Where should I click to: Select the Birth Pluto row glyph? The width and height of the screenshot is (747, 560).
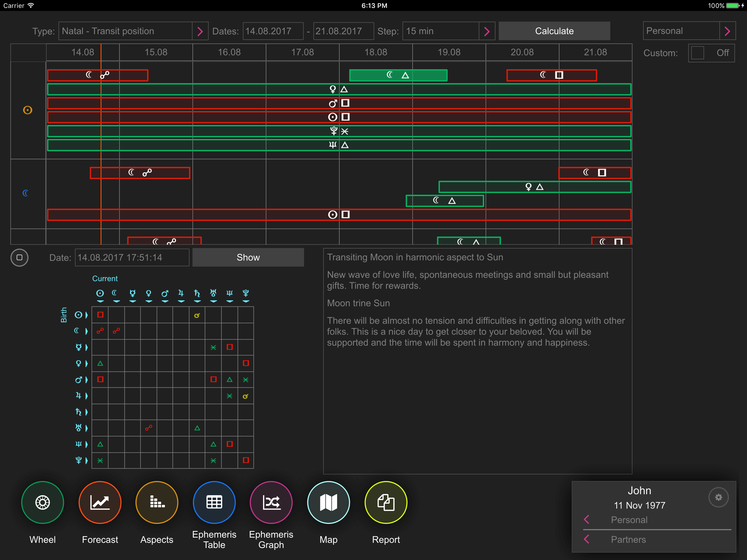(x=78, y=460)
